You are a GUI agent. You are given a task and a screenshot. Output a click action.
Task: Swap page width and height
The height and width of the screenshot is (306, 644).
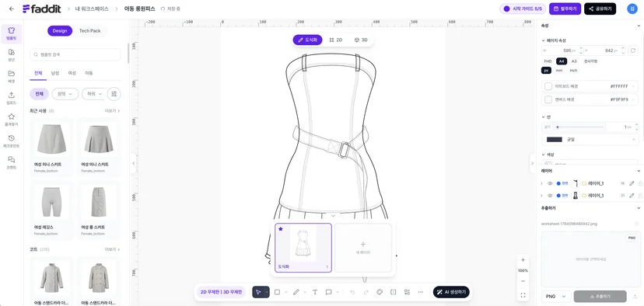[x=633, y=50]
